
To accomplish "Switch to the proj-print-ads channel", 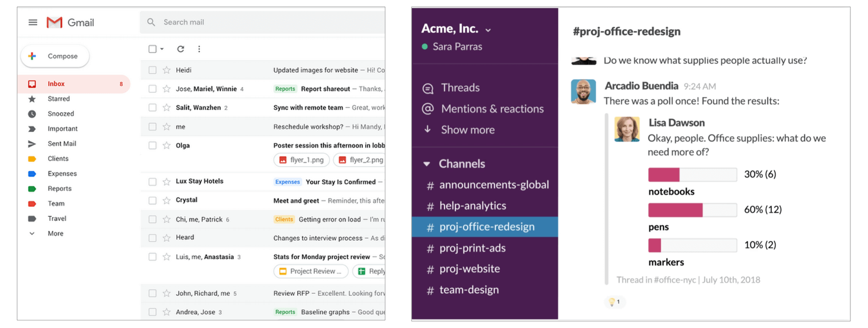I will pos(472,248).
